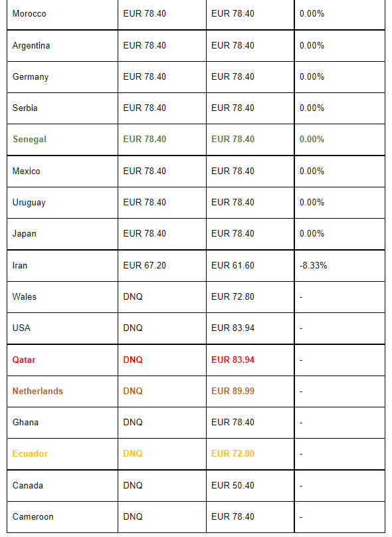This screenshot has width=392, height=537.
Task: Click the Morocco country cell
Action: pos(62,14)
